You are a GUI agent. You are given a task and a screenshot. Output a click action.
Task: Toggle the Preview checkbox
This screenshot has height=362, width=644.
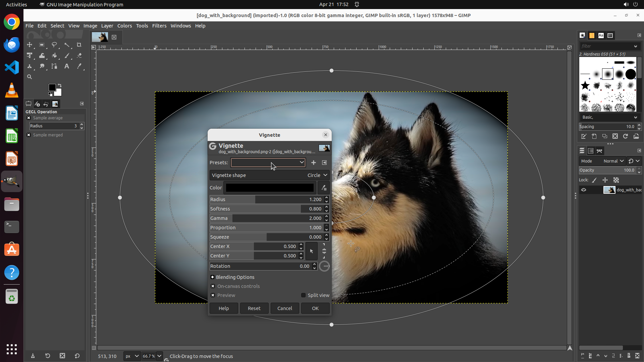point(213,295)
